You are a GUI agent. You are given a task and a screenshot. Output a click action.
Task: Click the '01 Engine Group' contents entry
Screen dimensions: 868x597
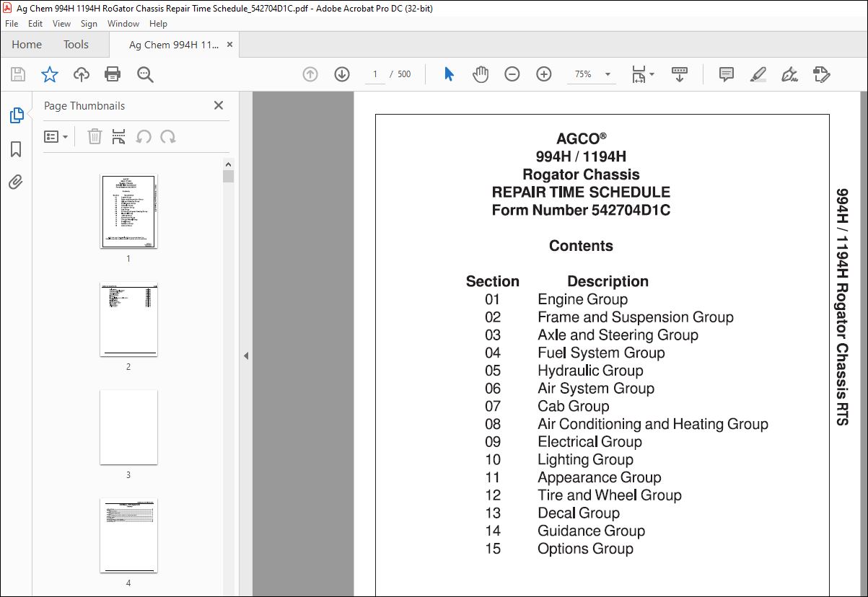tap(556, 299)
